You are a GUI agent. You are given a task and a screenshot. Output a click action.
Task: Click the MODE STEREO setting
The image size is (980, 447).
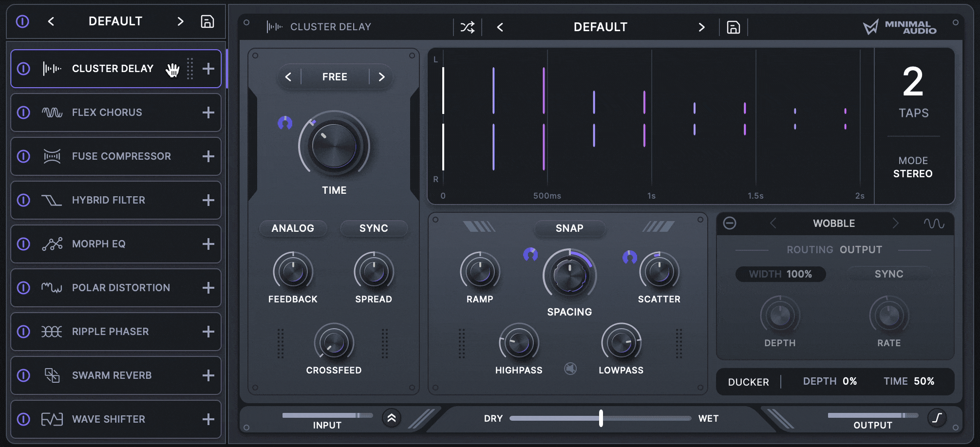click(913, 167)
